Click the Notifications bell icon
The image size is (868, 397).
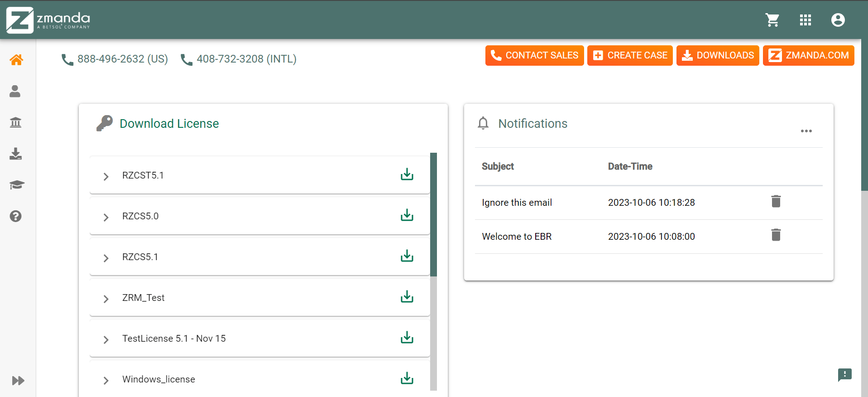tap(483, 123)
